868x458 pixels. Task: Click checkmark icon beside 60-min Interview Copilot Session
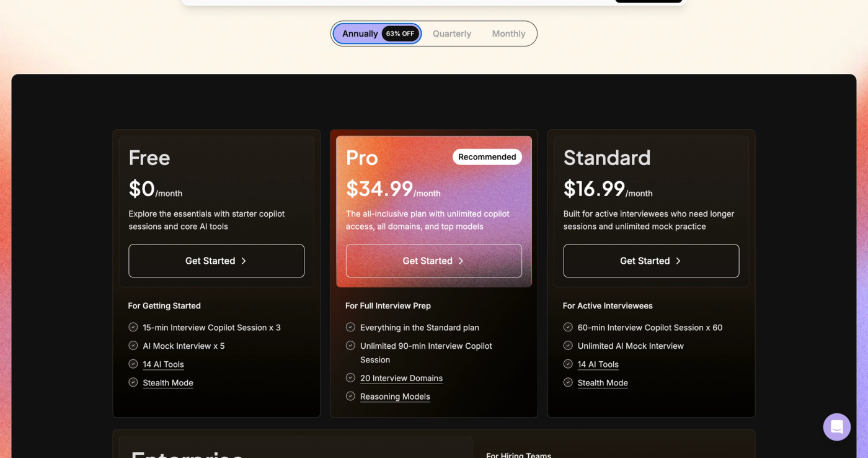point(568,327)
